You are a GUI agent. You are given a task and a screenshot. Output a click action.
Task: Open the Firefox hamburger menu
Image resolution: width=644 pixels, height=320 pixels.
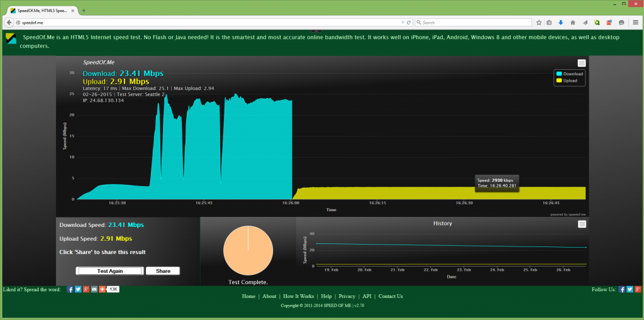point(635,23)
